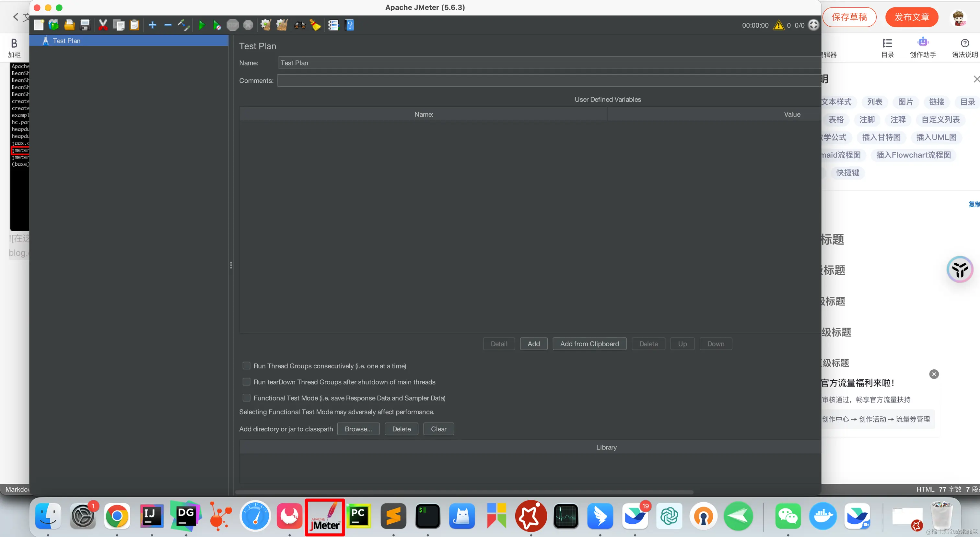This screenshot has height=537, width=980.
Task: Click the 快捷键 tag in the editor help
Action: pyautogui.click(x=847, y=173)
